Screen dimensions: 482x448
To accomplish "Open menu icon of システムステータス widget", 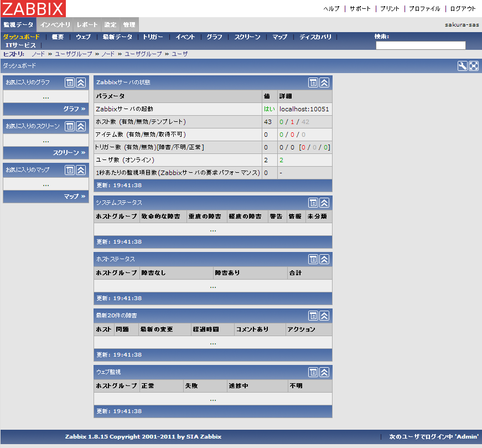I will click(x=313, y=203).
